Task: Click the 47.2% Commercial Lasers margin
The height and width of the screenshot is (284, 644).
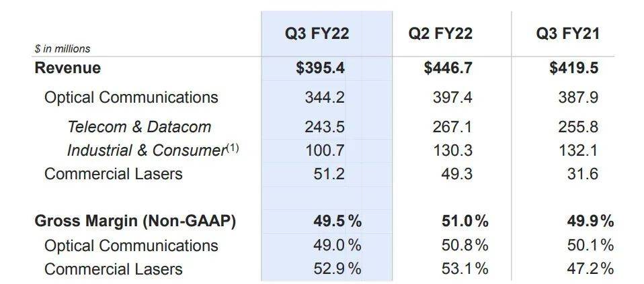Action: [x=590, y=269]
